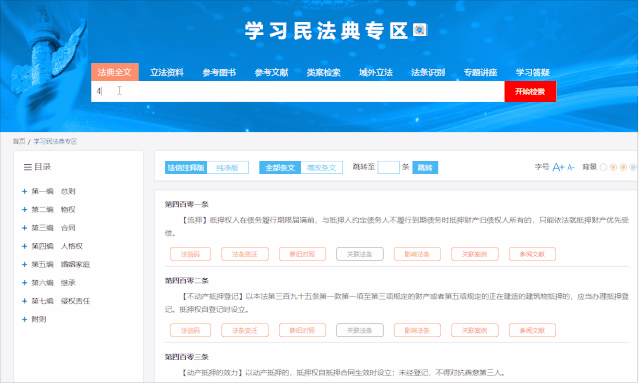This screenshot has height=383, width=639.
Task: Open the 立法资料 tab
Action: [167, 73]
